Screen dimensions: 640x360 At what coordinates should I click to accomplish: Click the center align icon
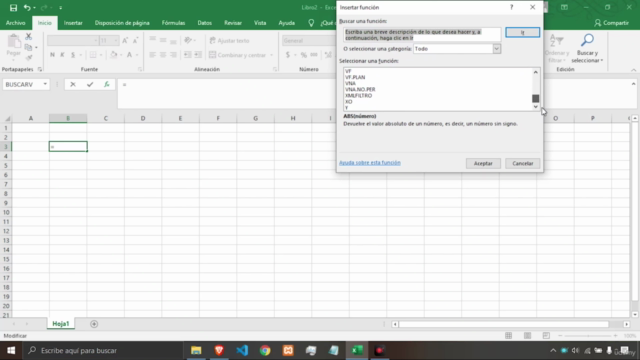tap(163, 55)
